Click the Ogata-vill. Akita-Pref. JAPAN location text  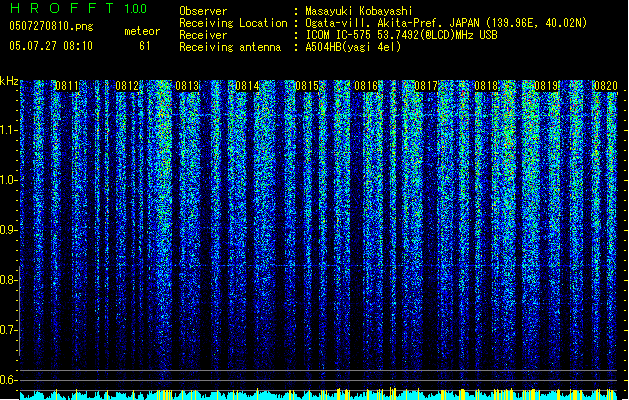446,23
